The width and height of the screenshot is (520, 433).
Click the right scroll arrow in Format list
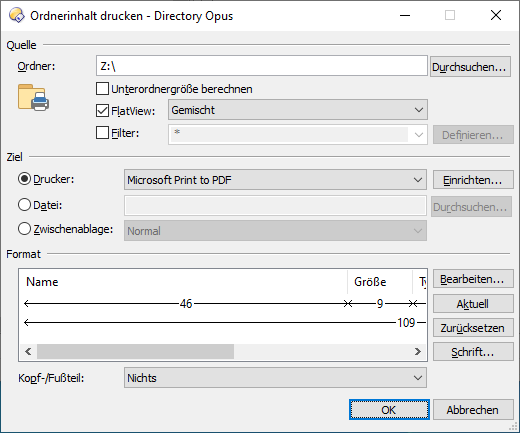[x=418, y=352]
